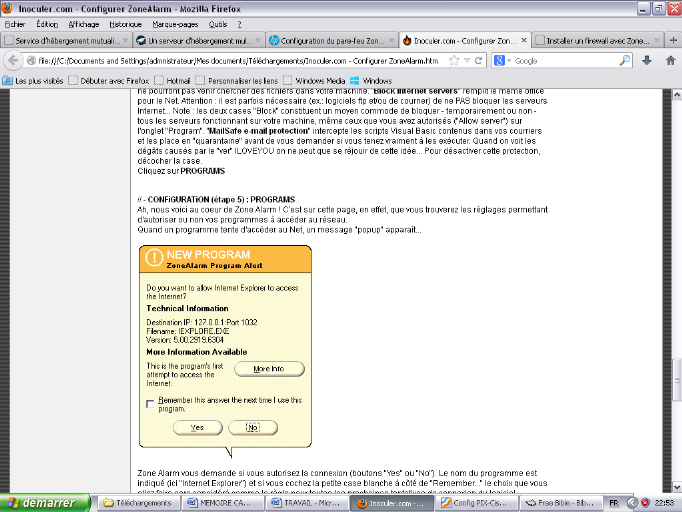682x512 pixels.
Task: Switch to 'Service d'hébergement mutuali...' tab
Action: point(67,40)
